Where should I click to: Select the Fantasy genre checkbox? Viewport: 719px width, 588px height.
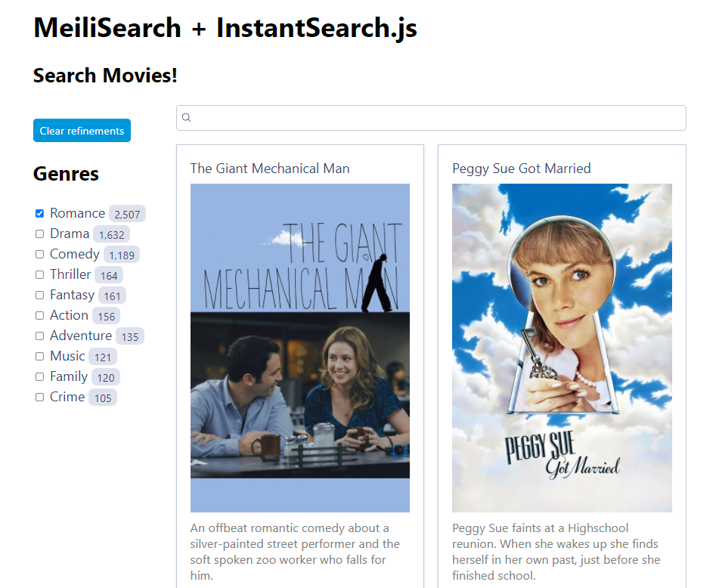(40, 296)
